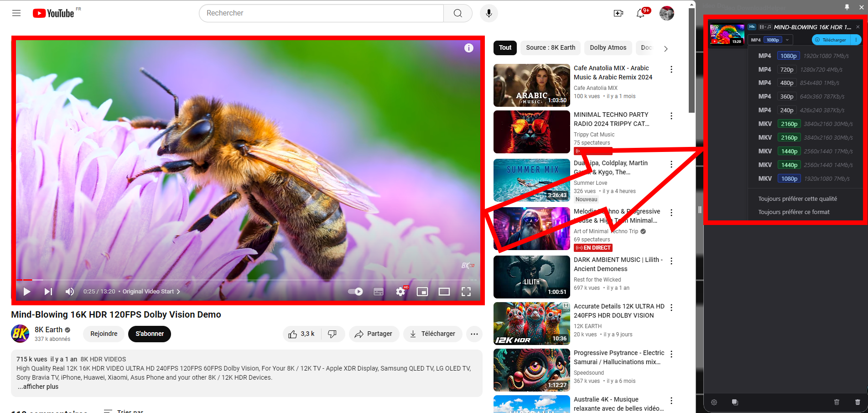868x413 pixels.
Task: Subscribe with S'abonner button
Action: click(150, 334)
